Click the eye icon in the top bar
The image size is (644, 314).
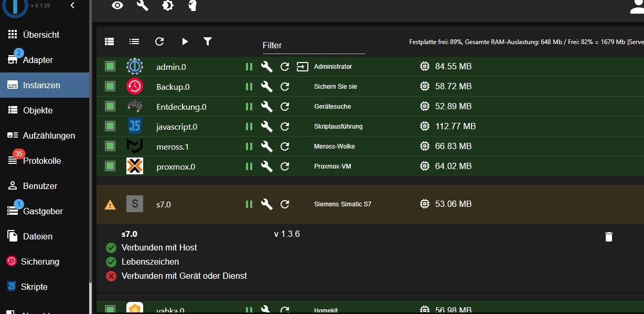[117, 5]
